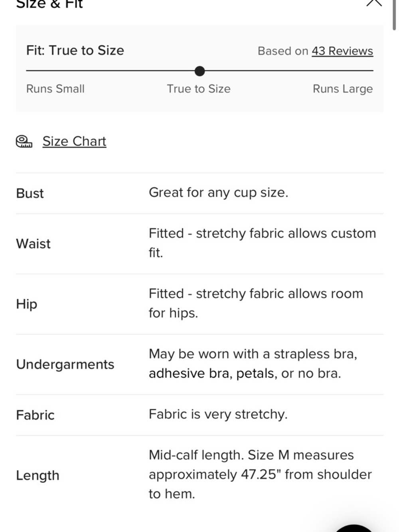
Task: Click the fit slider dot
Action: 199,71
